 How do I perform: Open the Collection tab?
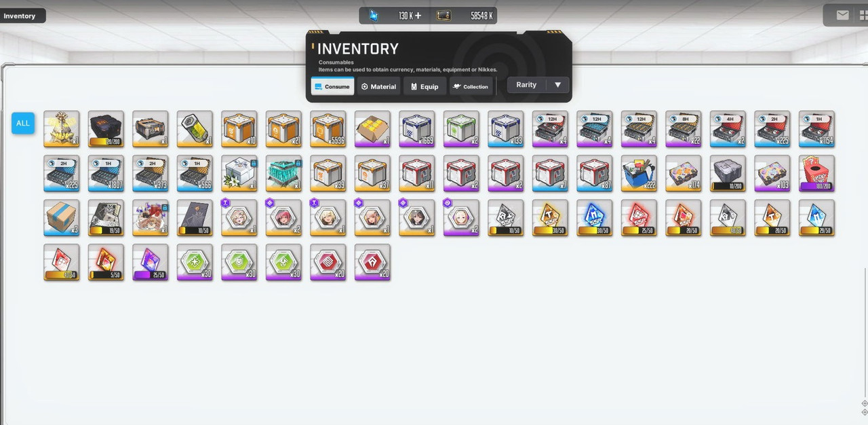471,86
